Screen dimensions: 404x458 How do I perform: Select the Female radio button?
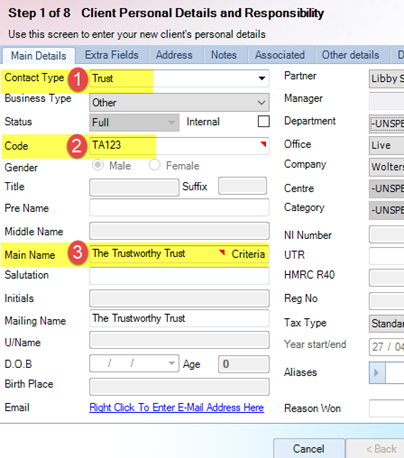pos(155,165)
